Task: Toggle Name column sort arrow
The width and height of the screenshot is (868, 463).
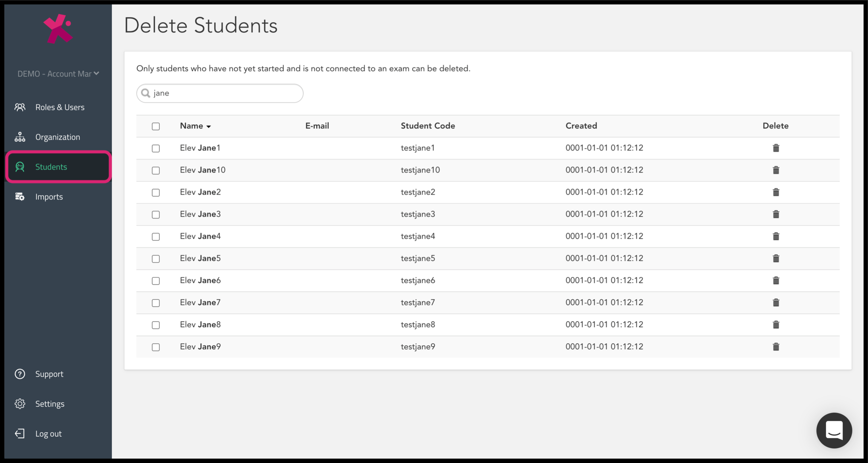Action: point(208,126)
